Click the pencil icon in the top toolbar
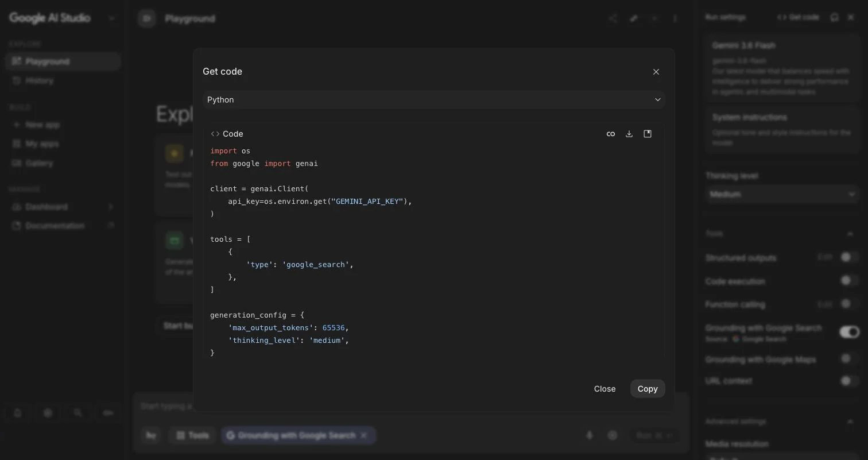This screenshot has height=460, width=868. click(634, 19)
